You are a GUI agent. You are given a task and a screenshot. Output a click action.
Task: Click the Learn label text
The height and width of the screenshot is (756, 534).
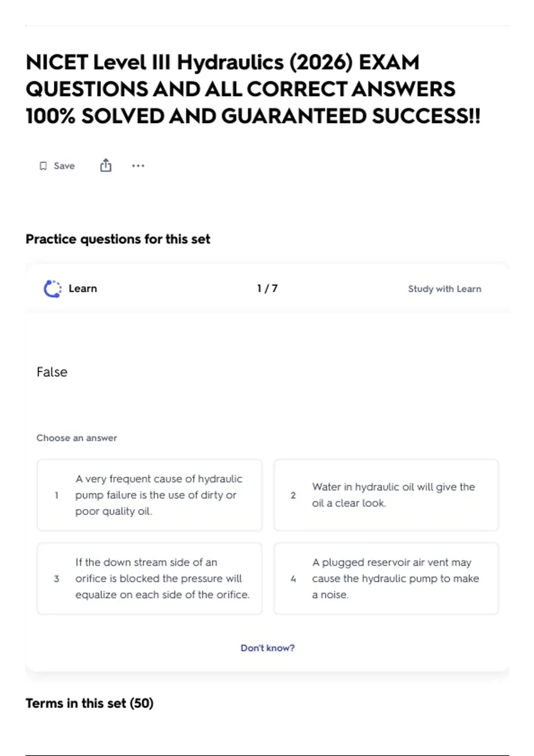point(83,289)
